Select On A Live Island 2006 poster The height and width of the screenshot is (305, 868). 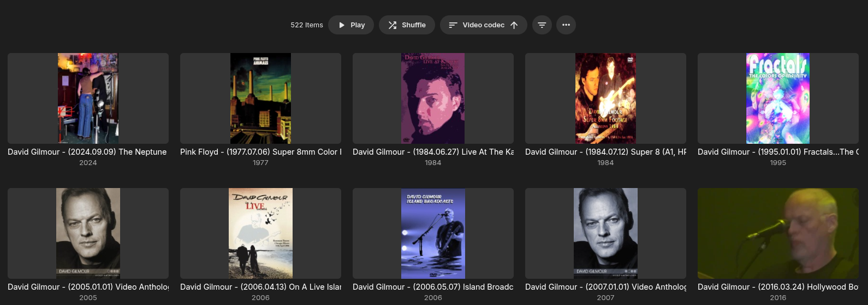[x=260, y=233]
